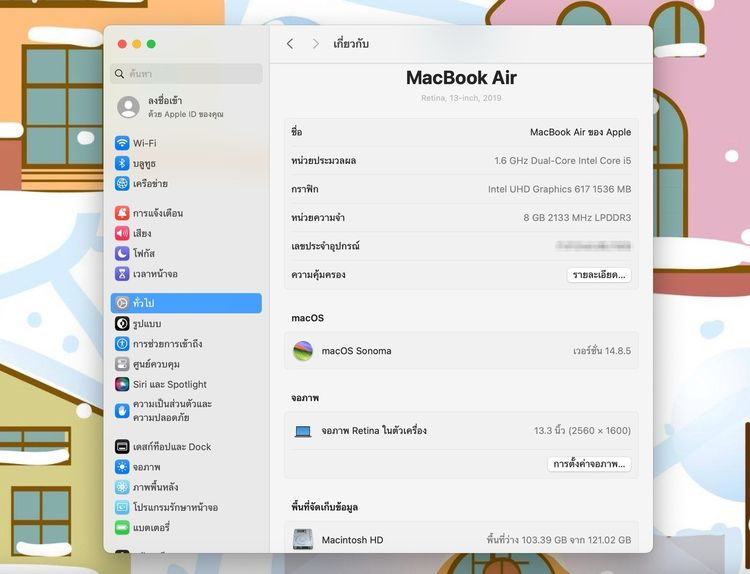Click the laptop icon beside จอภาพ Retina
The width and height of the screenshot is (750, 574).
pyautogui.click(x=303, y=431)
